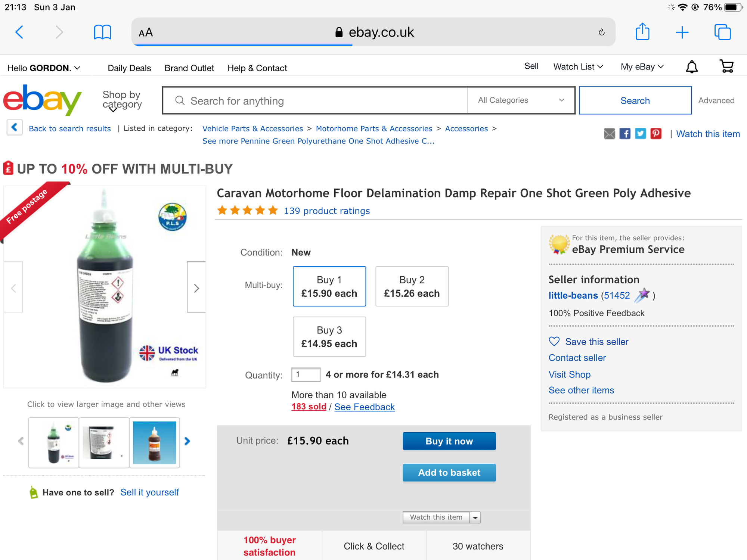747x560 pixels.
Task: Tap Safari share icon
Action: click(x=642, y=32)
